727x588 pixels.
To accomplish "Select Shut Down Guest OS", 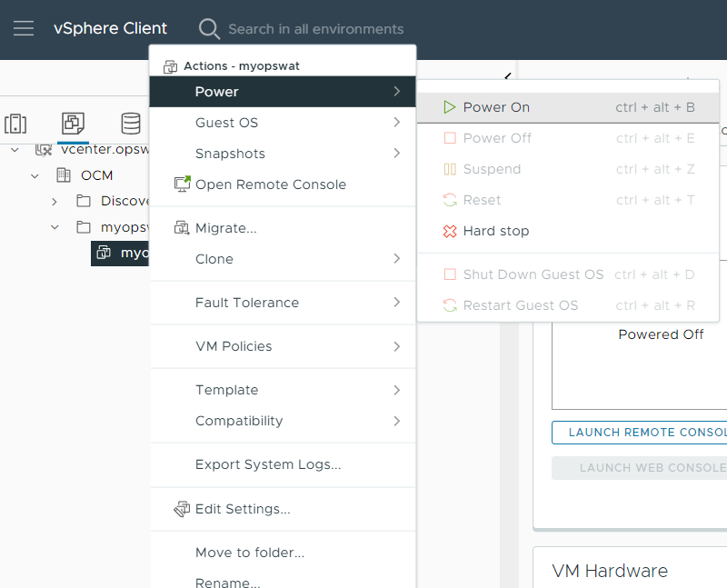I will pos(568,274).
